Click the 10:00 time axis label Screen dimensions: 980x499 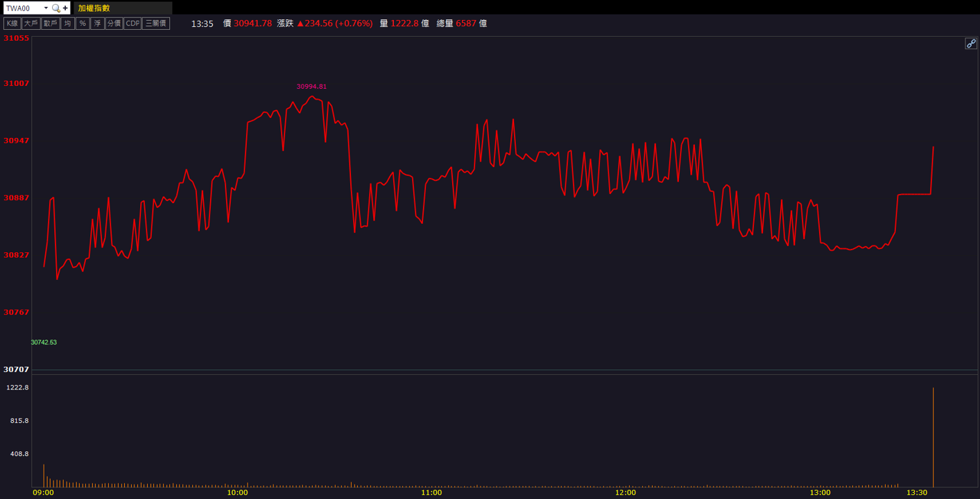237,493
